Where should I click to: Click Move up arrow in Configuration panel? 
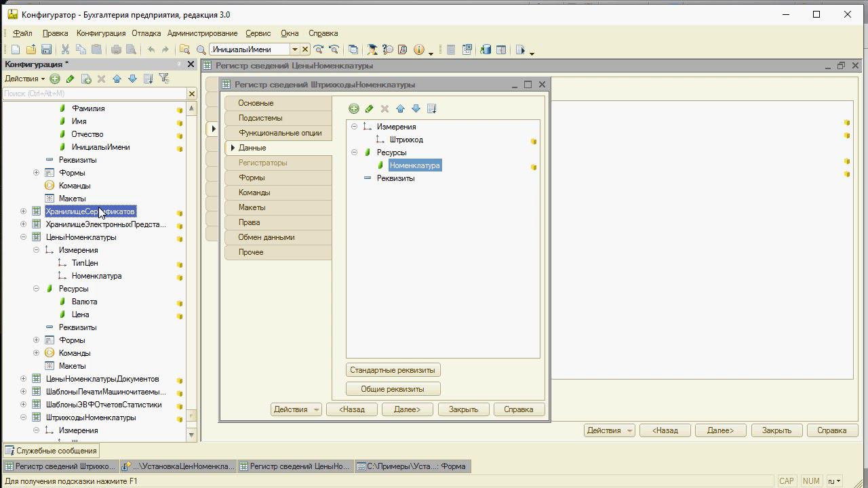click(117, 79)
